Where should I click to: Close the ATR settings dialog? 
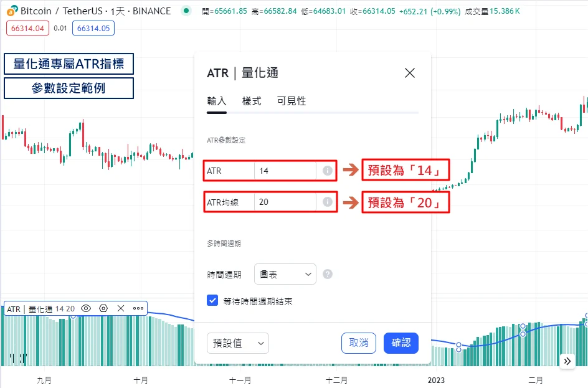tap(410, 73)
